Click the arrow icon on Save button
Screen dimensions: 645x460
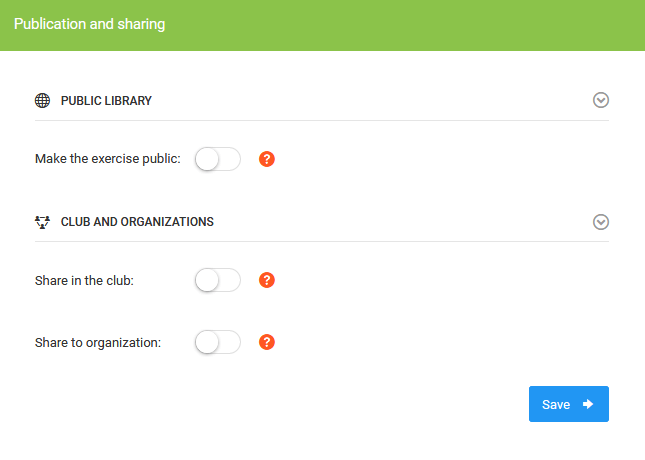coord(588,404)
